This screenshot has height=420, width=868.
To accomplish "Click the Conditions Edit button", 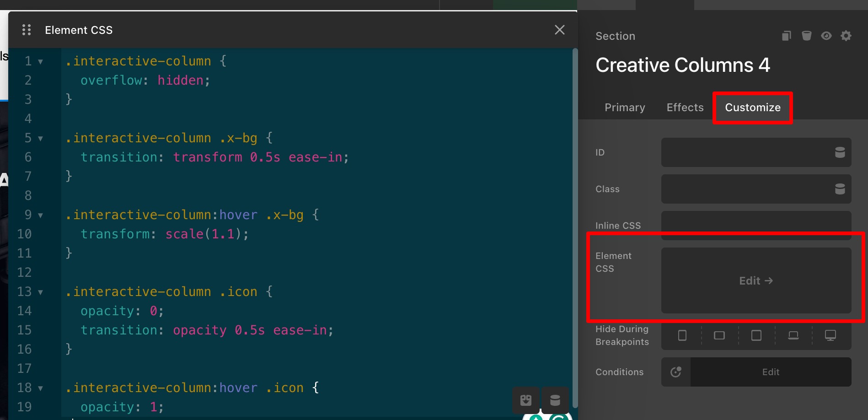I will click(771, 372).
